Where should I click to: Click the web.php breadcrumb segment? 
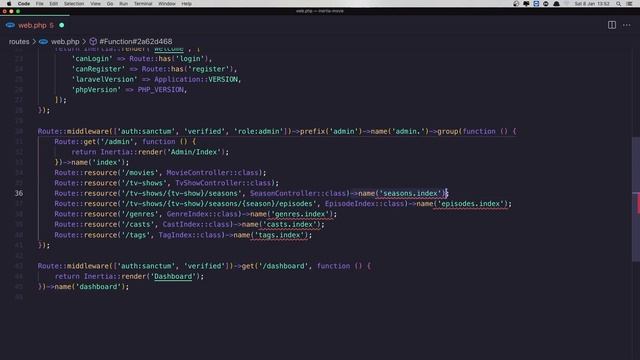click(65, 42)
